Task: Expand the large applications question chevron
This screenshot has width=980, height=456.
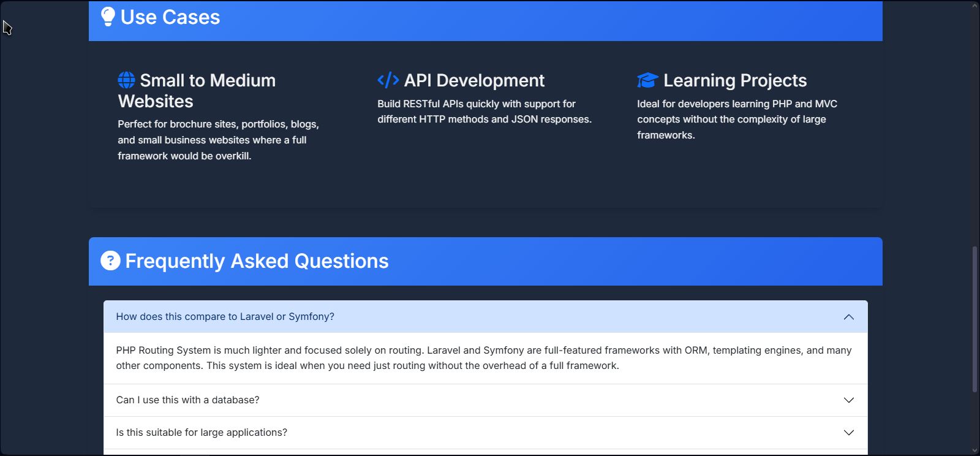Action: point(848,433)
